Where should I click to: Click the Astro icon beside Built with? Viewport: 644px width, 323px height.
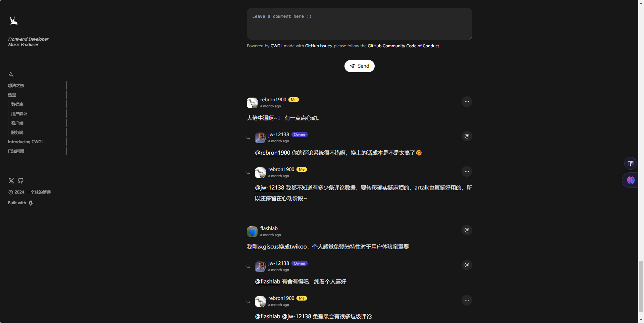pos(31,203)
